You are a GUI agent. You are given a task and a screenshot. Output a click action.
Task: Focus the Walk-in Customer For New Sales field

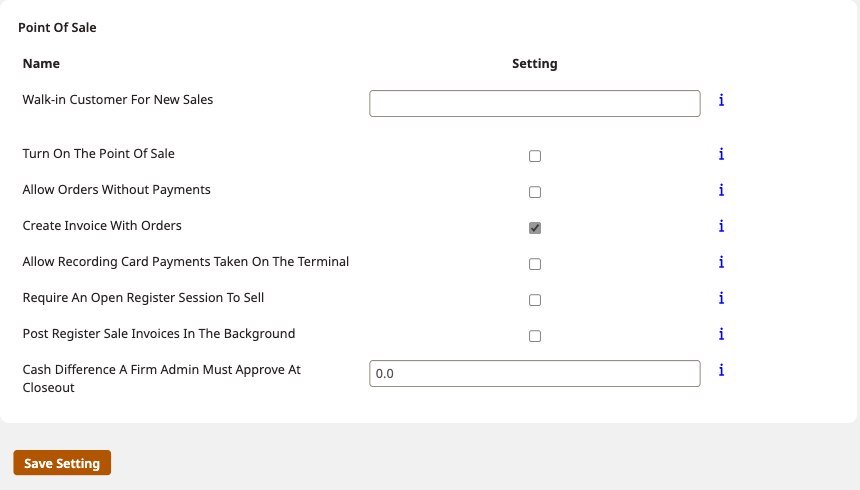(x=535, y=104)
